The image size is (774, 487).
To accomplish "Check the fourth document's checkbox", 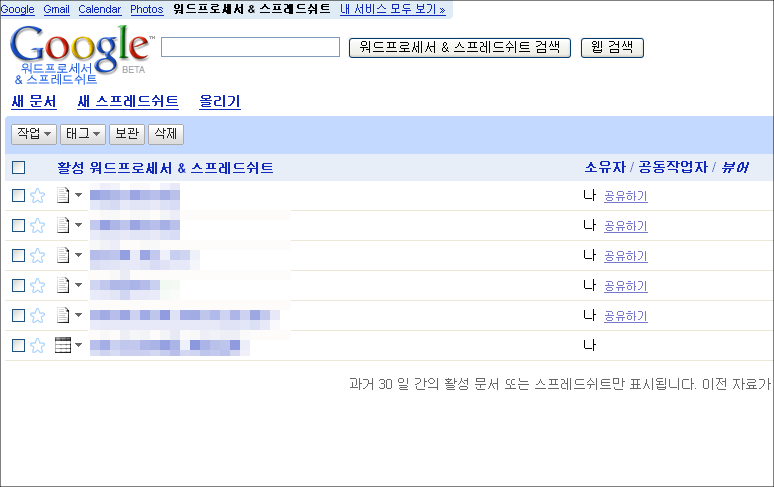I will (18, 285).
